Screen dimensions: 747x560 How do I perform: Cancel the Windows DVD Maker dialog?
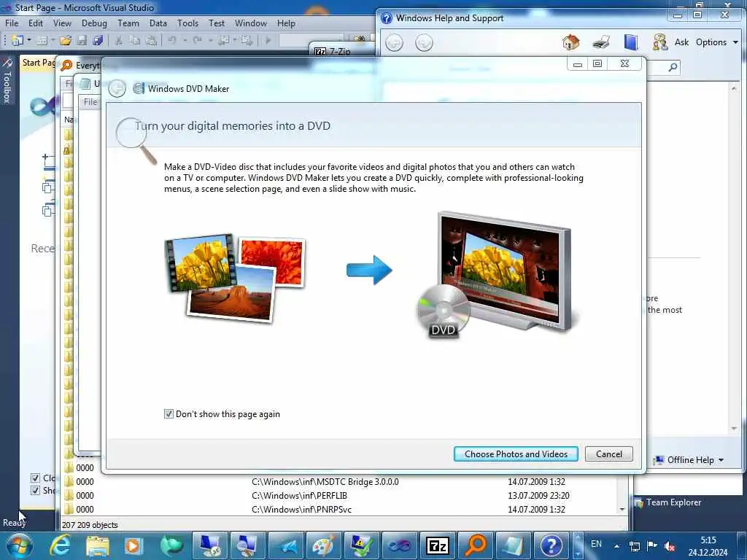609,454
